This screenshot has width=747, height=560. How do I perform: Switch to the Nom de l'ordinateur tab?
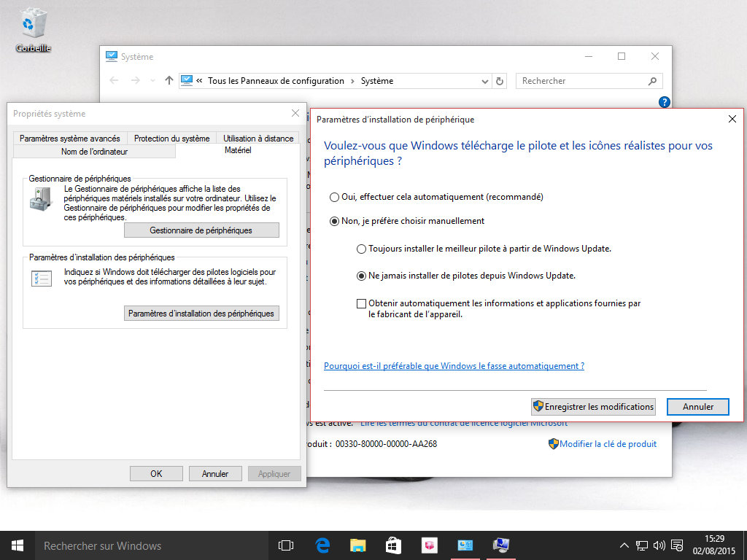click(94, 152)
